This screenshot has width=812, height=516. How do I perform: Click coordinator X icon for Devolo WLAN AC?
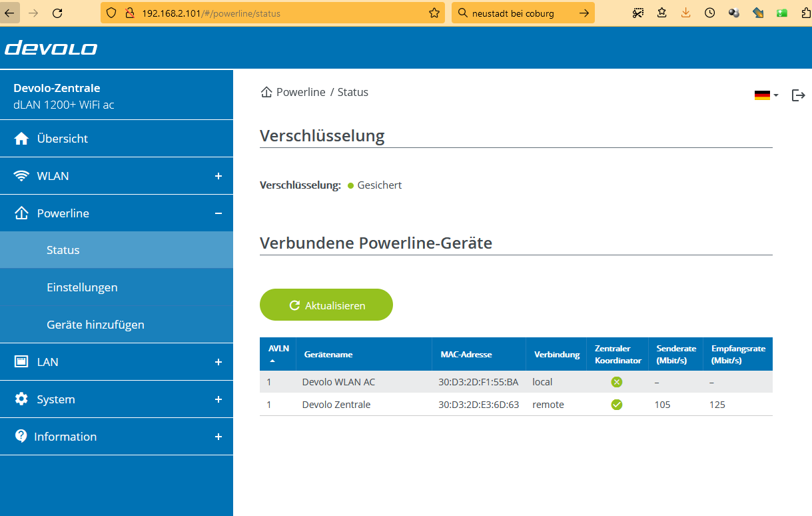coord(617,382)
